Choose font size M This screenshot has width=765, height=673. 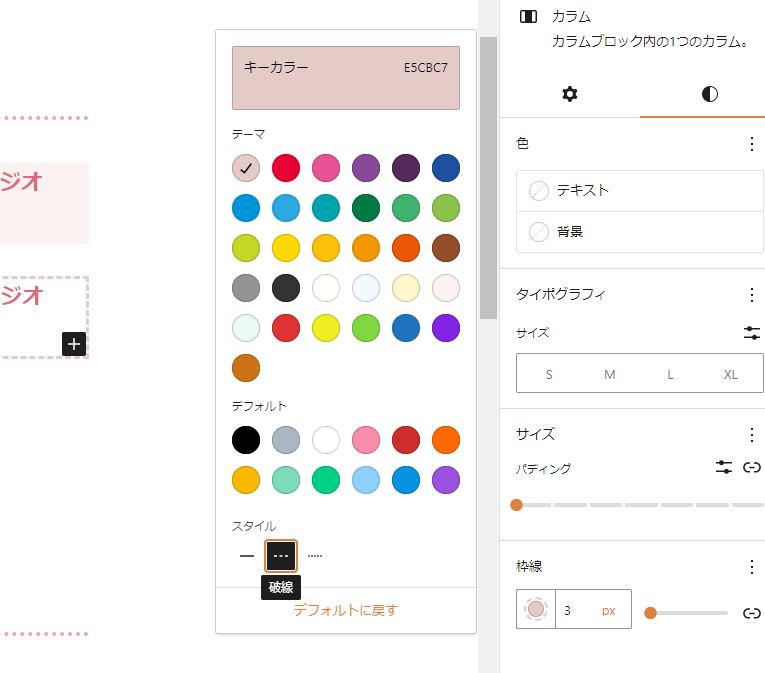pyautogui.click(x=609, y=374)
